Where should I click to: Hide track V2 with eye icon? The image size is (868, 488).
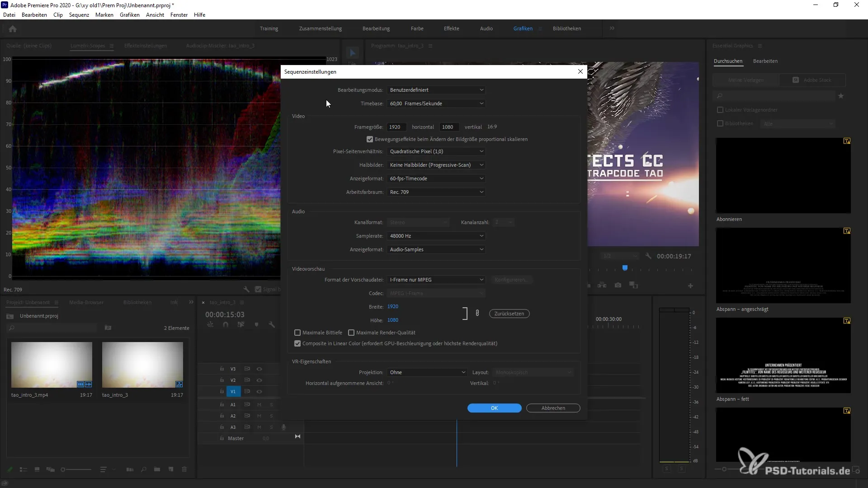click(x=259, y=380)
